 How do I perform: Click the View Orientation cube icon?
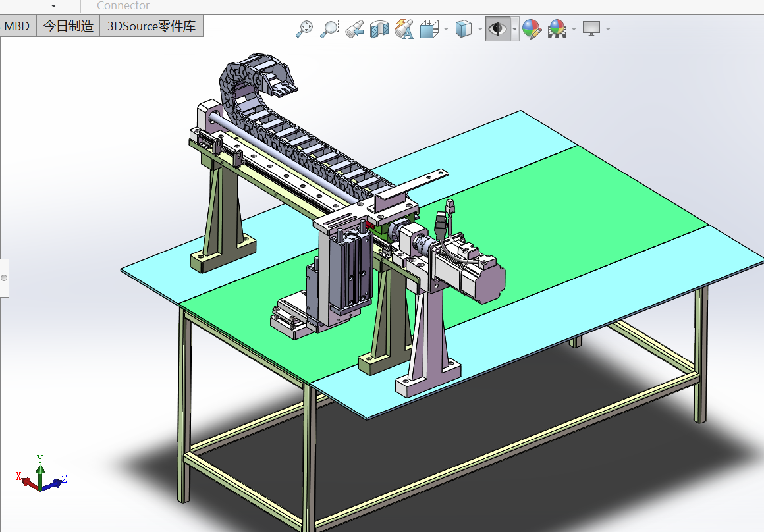(x=429, y=29)
